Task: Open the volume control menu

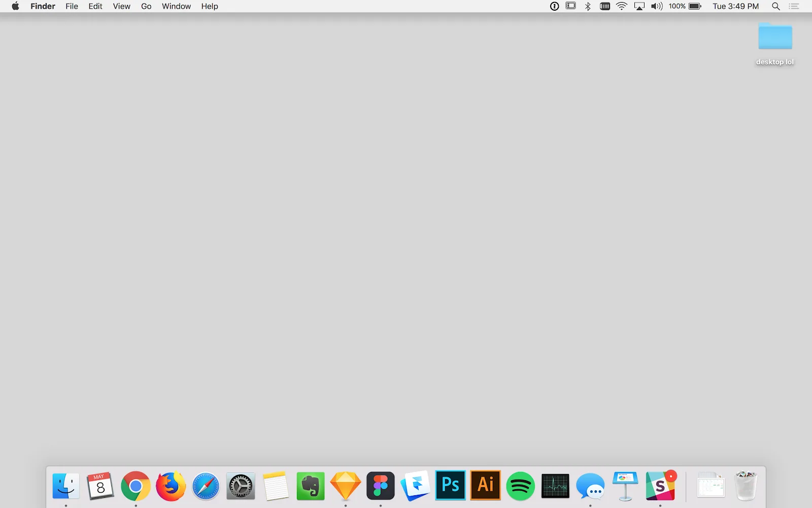Action: 657,6
